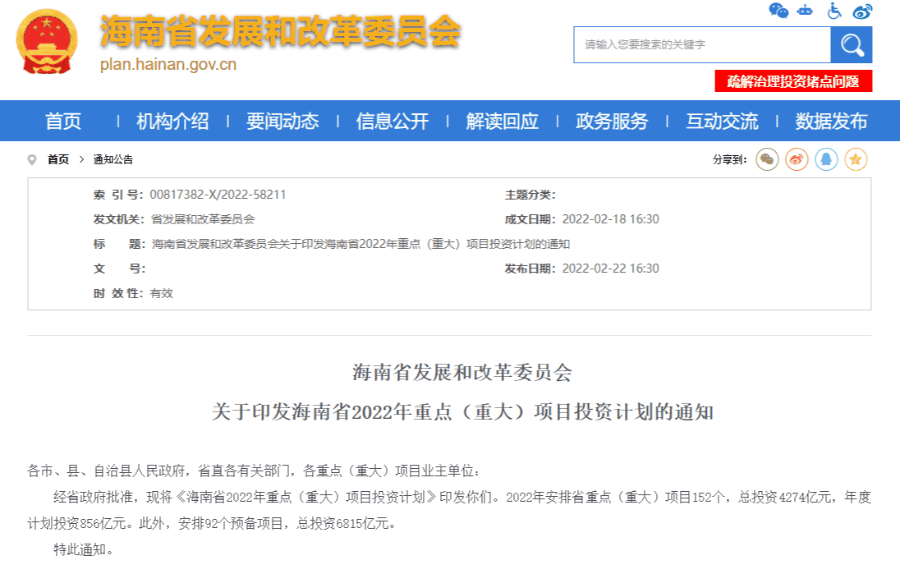The image size is (900, 577).
Task: Open the 首页 navigation menu item
Action: (63, 121)
